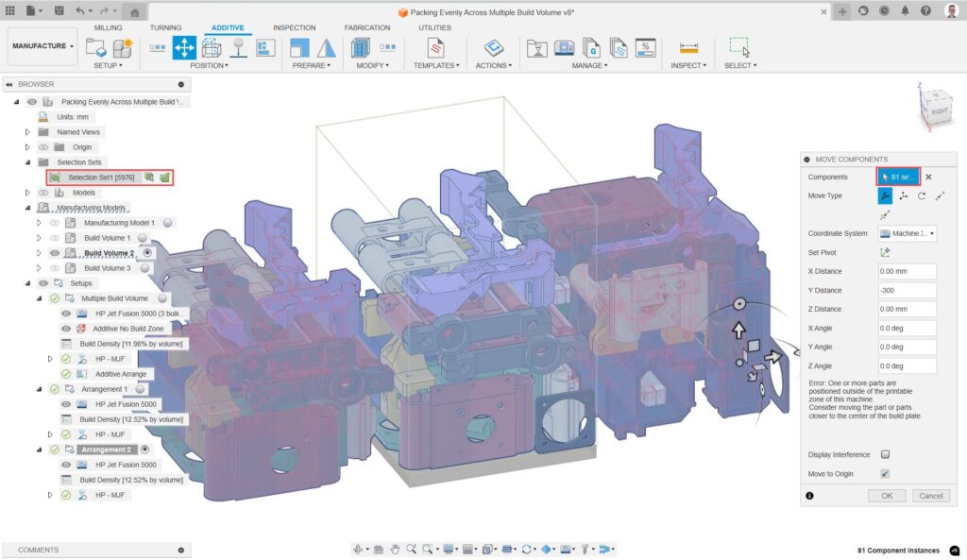Click the Undo arrow
This screenshot has width=967, height=560.
80,11
